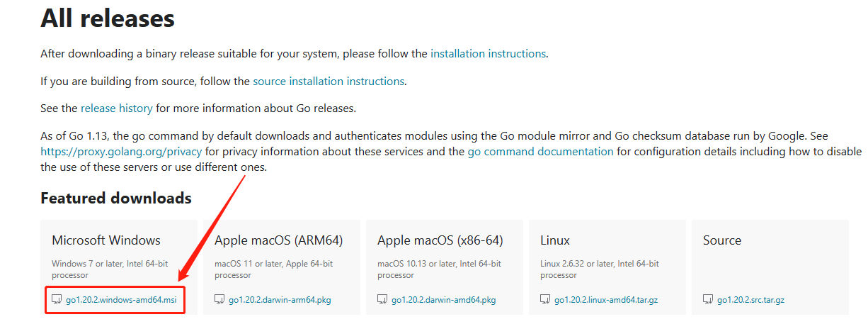Viewport: 868px width, 329px height.
Task: Click the Featured downloads heading
Action: click(116, 198)
